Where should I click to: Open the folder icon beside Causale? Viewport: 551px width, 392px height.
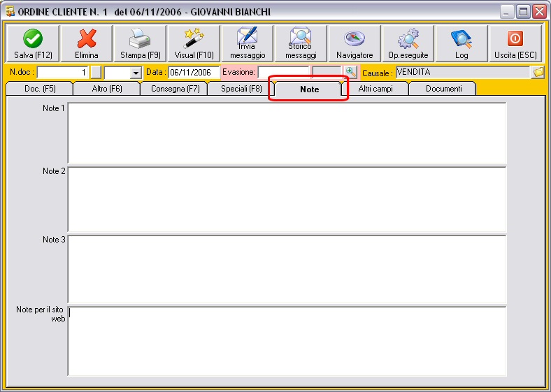point(538,73)
